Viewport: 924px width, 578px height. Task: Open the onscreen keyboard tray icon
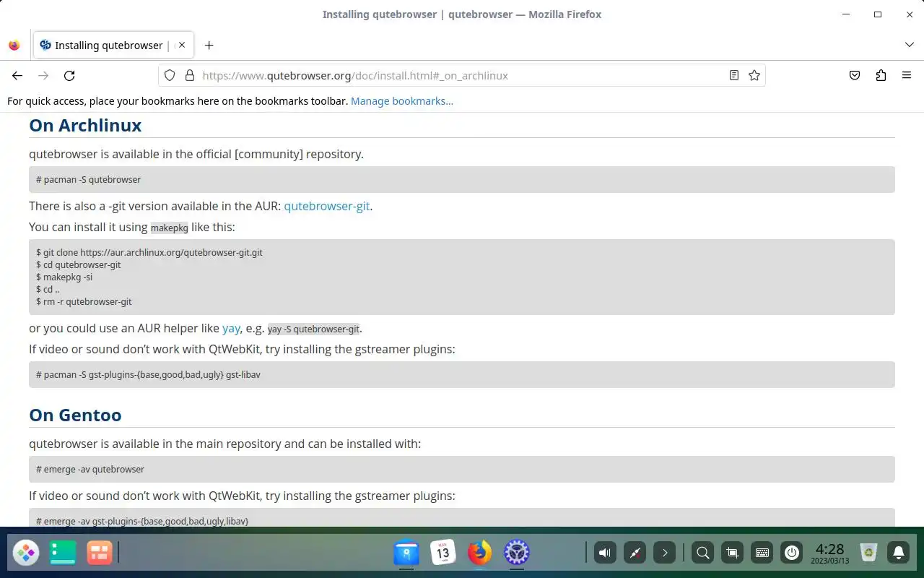pos(762,553)
